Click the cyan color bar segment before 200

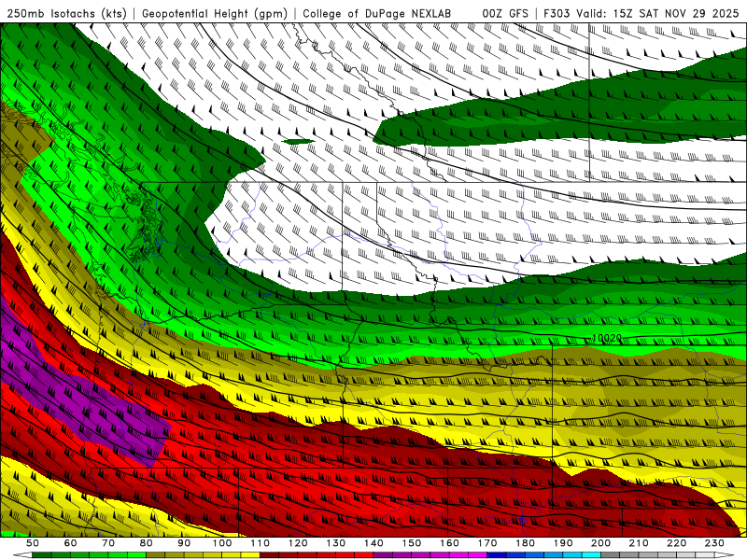(591, 555)
